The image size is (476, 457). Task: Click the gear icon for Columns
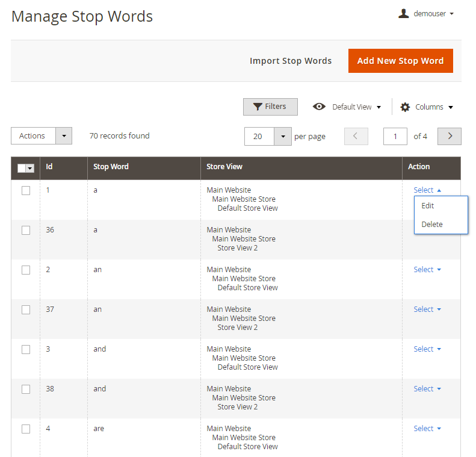point(405,107)
